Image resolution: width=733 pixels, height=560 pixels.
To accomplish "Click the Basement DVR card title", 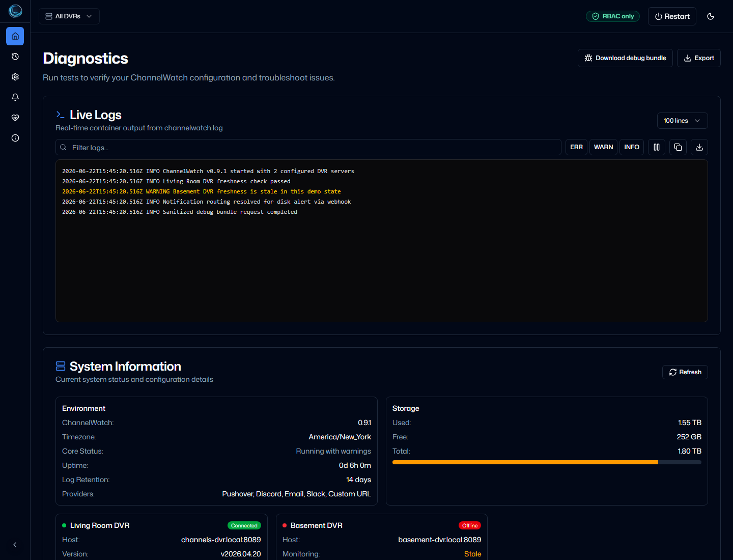I will click(x=317, y=525).
